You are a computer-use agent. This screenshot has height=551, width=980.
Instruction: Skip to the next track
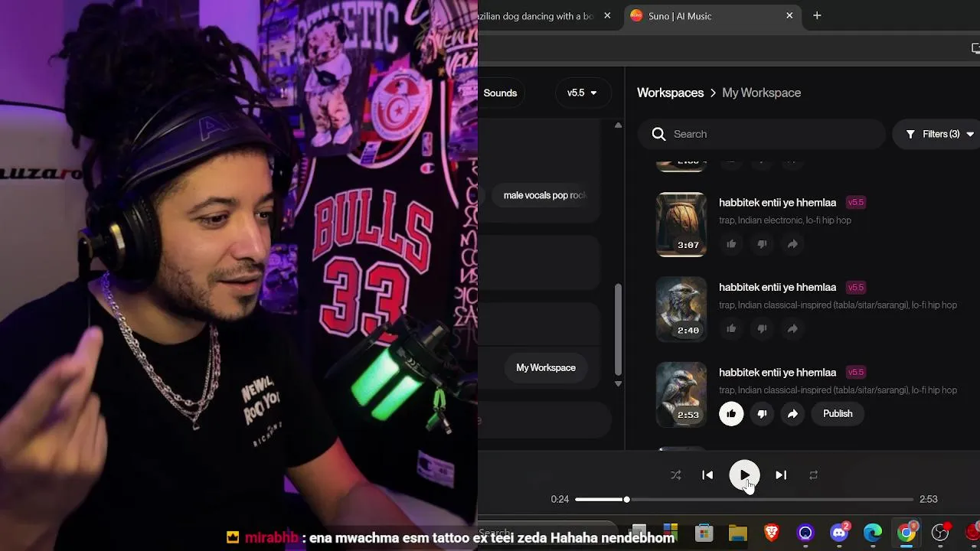pos(781,475)
